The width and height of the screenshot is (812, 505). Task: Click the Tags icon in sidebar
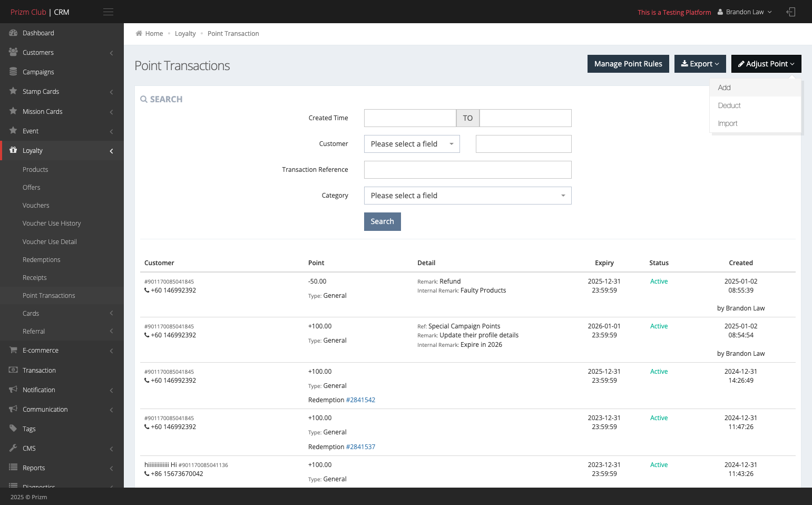13,429
